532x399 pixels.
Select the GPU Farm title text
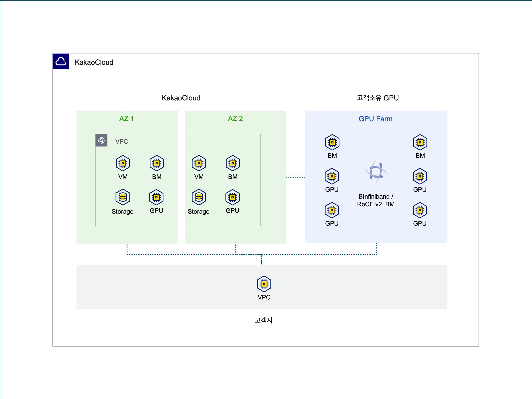376,119
